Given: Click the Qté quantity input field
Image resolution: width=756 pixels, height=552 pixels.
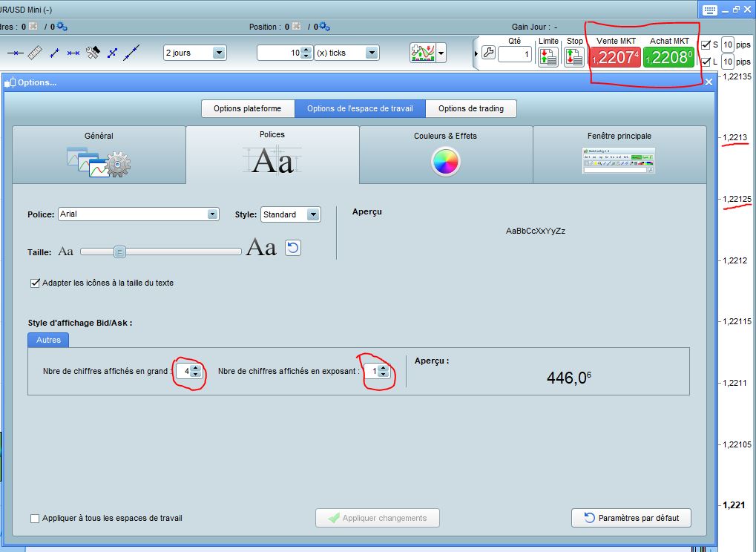Looking at the screenshot, I should pos(514,54).
